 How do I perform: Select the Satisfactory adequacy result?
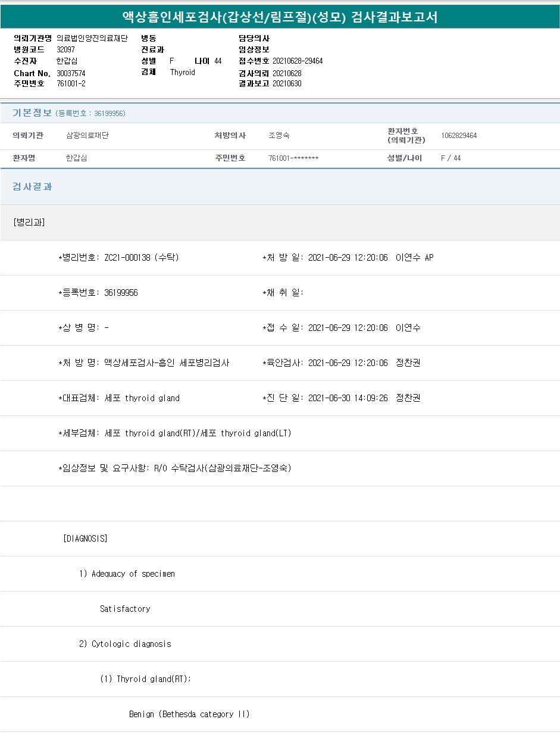click(x=125, y=609)
